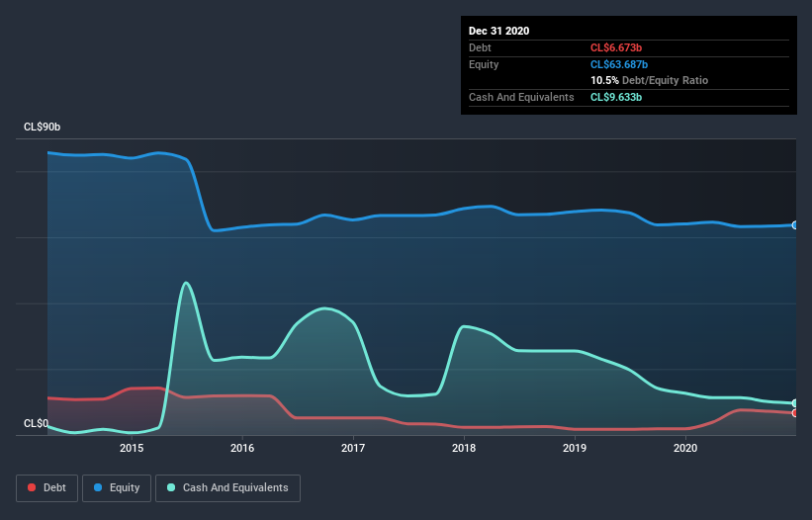
Task: Click the blue Equity legend dot
Action: (98, 487)
